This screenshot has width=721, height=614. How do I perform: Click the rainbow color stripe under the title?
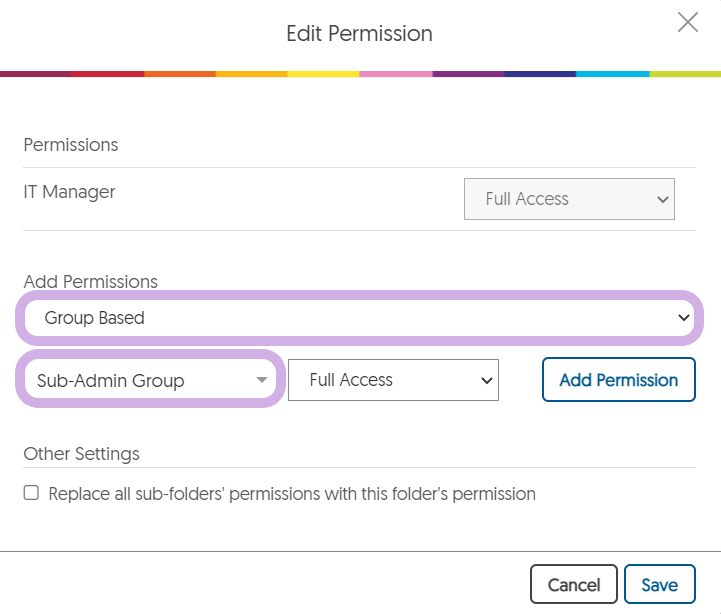360,74
